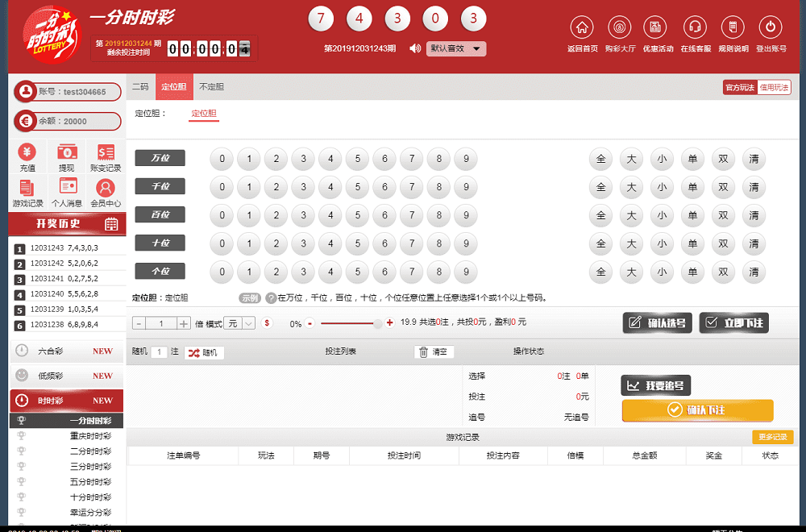
Task: Switch to 信用玩法 play mode
Action: point(775,87)
